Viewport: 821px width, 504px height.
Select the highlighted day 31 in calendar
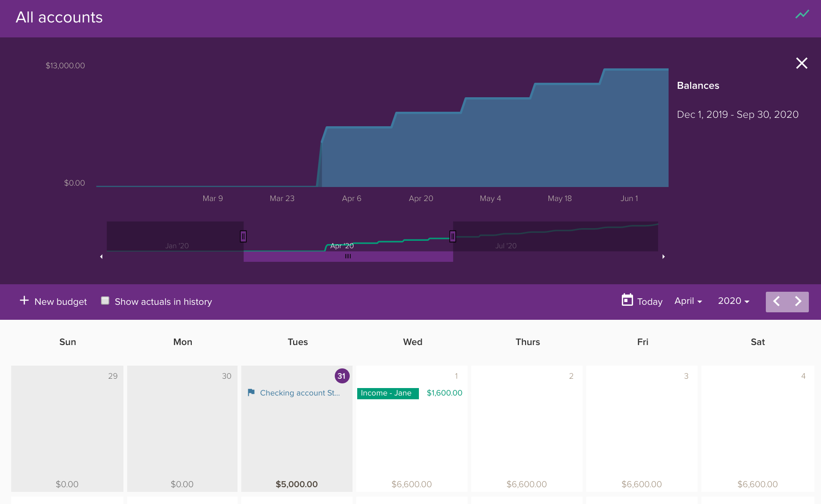(342, 376)
